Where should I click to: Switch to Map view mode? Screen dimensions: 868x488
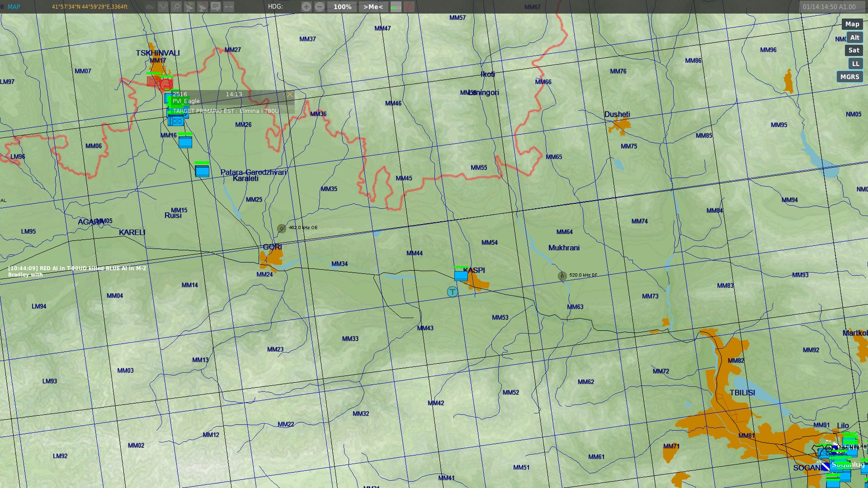[x=852, y=24]
